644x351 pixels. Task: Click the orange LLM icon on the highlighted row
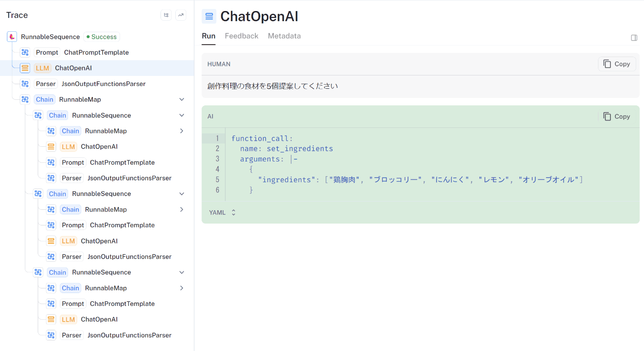tap(25, 68)
